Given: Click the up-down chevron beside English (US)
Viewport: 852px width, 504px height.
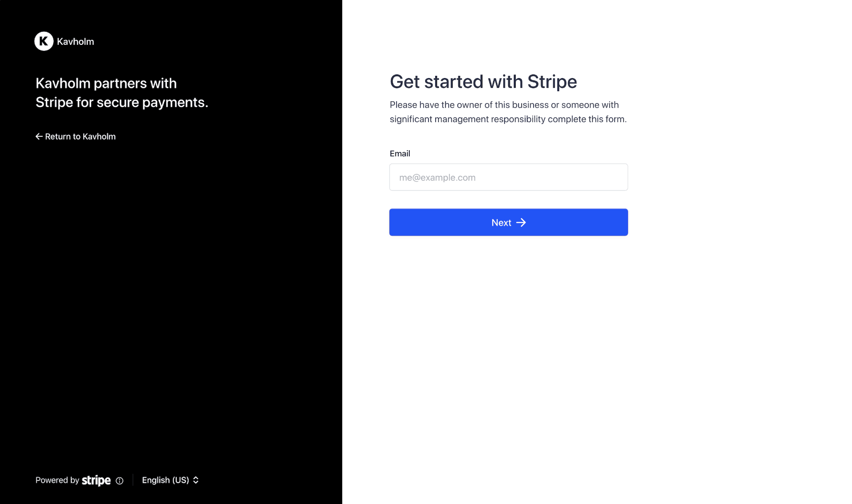Looking at the screenshot, I should click(x=196, y=480).
